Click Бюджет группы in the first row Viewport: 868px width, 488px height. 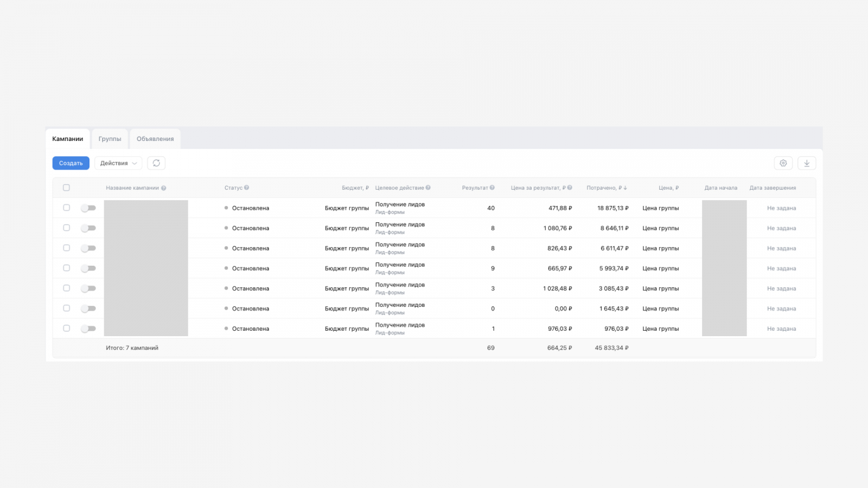tap(347, 208)
